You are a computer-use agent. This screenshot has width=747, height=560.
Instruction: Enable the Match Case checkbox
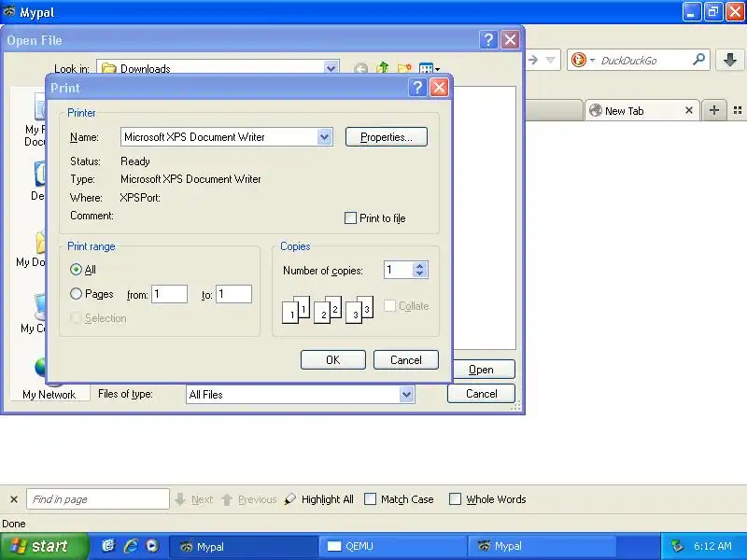click(x=370, y=499)
